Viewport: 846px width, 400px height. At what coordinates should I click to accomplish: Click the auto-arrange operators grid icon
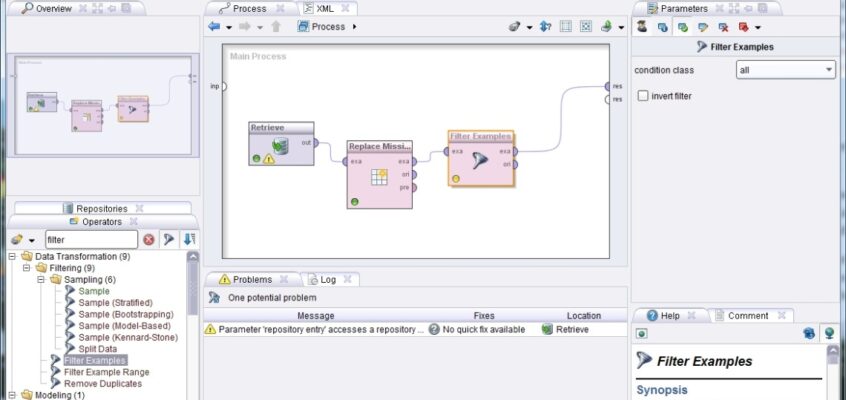[x=565, y=26]
